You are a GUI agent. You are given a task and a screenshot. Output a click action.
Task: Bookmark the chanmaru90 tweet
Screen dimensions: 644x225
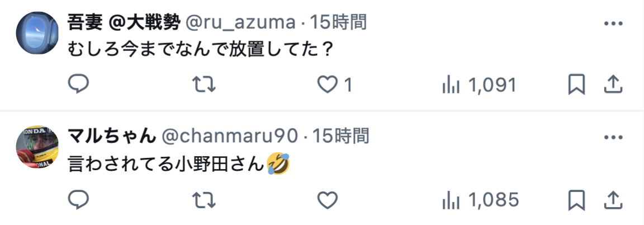(x=577, y=201)
